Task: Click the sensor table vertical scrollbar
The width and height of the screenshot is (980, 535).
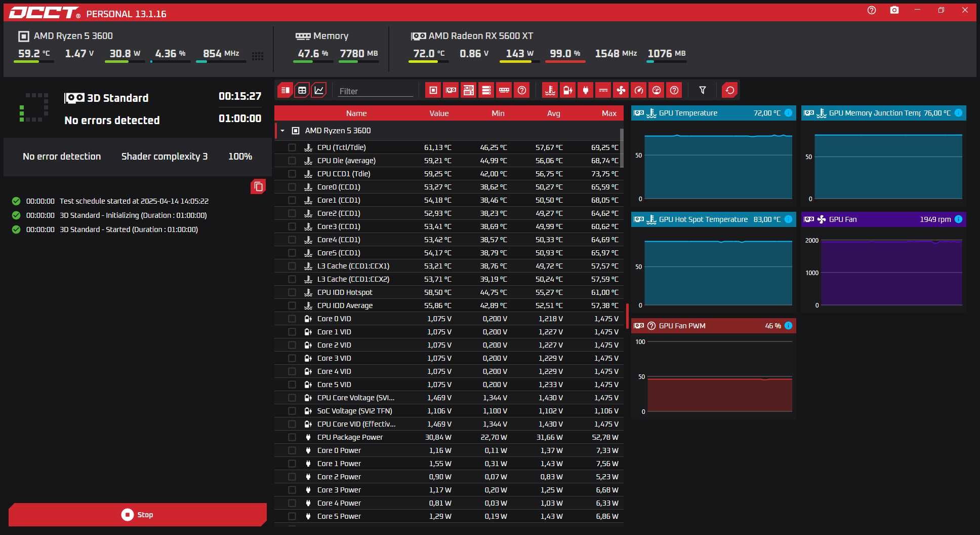Action: tap(622, 148)
